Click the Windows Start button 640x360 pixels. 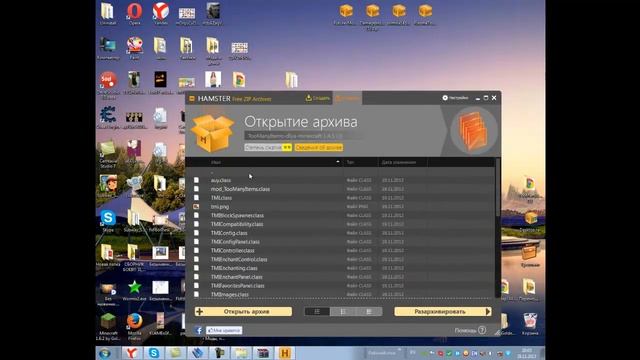point(105,353)
